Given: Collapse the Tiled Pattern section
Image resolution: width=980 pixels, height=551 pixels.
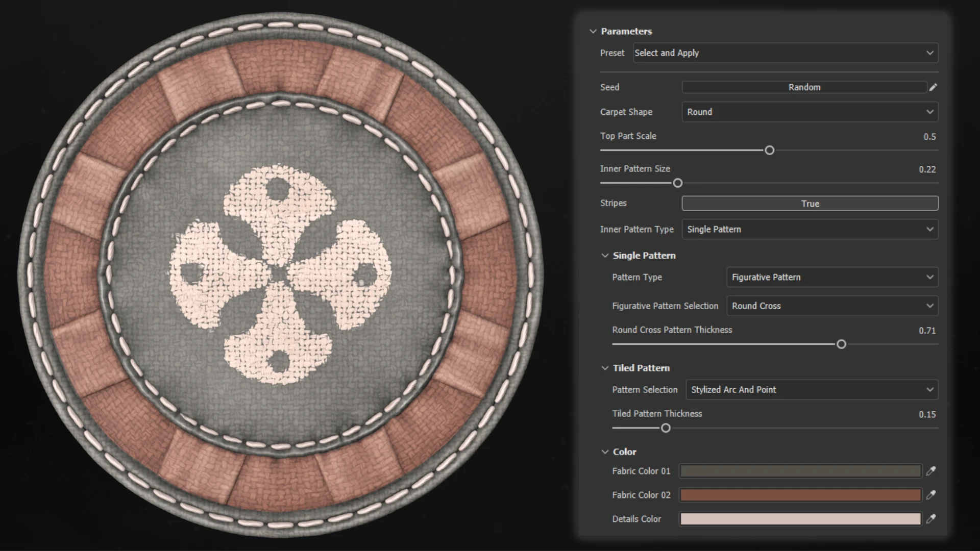Looking at the screenshot, I should click(605, 368).
